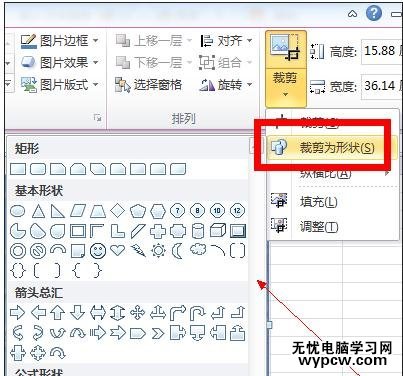This screenshot has width=403, height=376.
Task: Click the Width (宽度) value field
Action: [381, 86]
